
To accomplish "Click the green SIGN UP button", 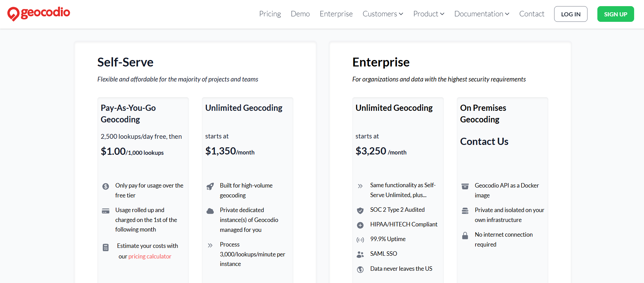I will (615, 14).
